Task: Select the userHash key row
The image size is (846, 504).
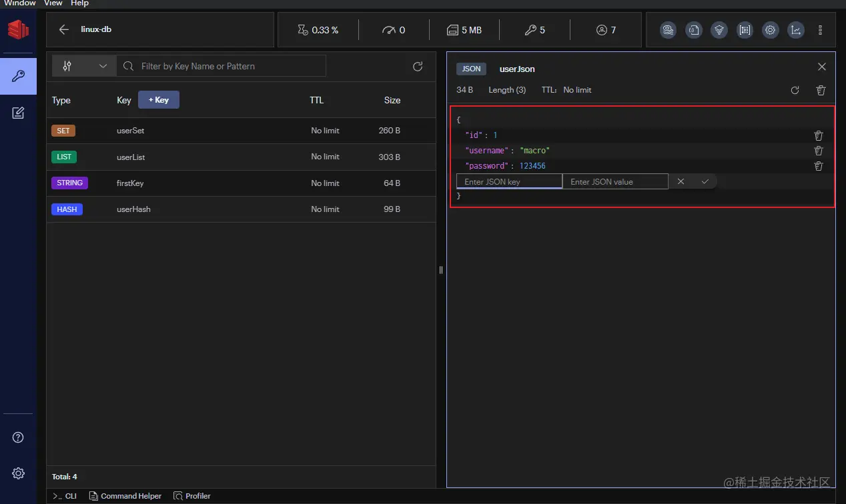Action: pyautogui.click(x=241, y=209)
